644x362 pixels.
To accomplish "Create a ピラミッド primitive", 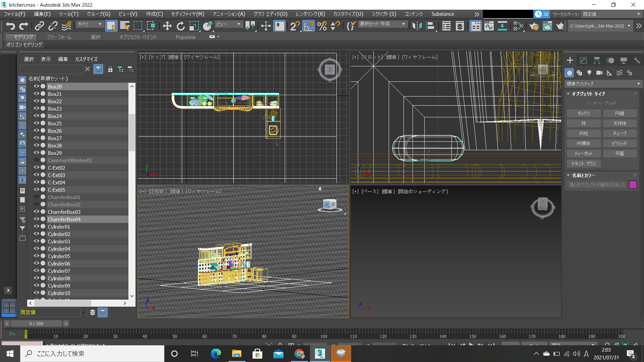I will click(x=620, y=143).
